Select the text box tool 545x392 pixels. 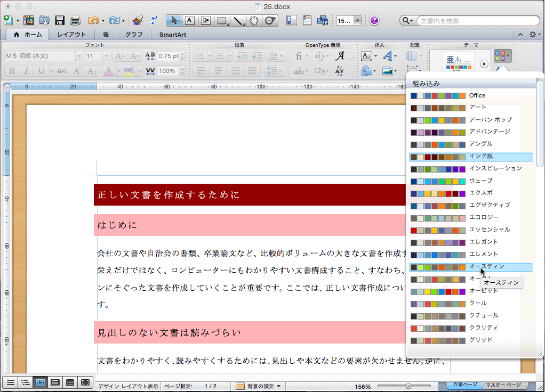(190, 21)
